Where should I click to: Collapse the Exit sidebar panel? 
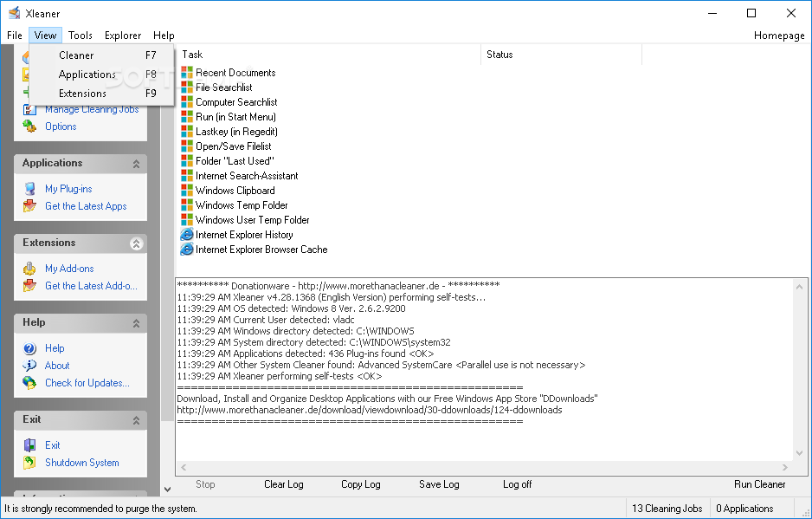136,420
